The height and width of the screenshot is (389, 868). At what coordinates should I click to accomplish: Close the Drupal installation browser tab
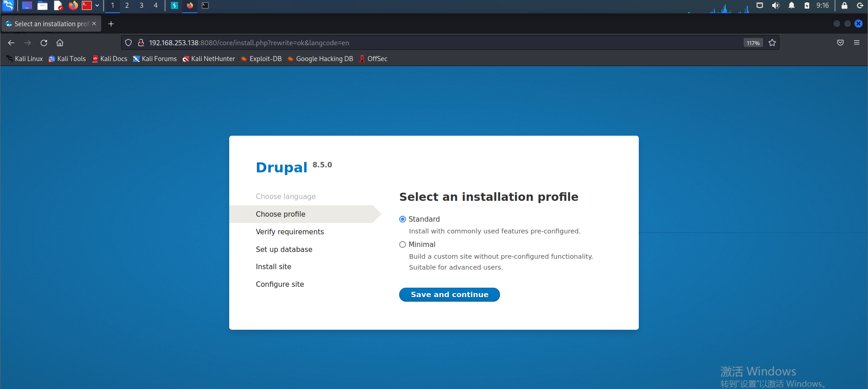(94, 24)
